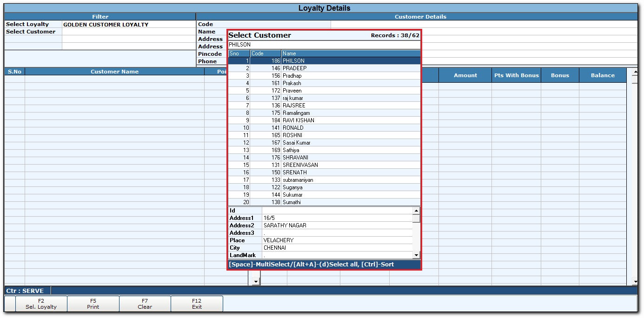The width and height of the screenshot is (644, 318).
Task: Click the Address1 value 16/5
Action: 337,218
